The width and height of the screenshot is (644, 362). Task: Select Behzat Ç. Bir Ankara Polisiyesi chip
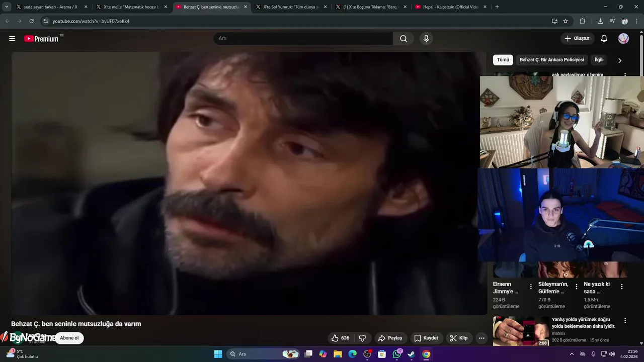(552, 60)
